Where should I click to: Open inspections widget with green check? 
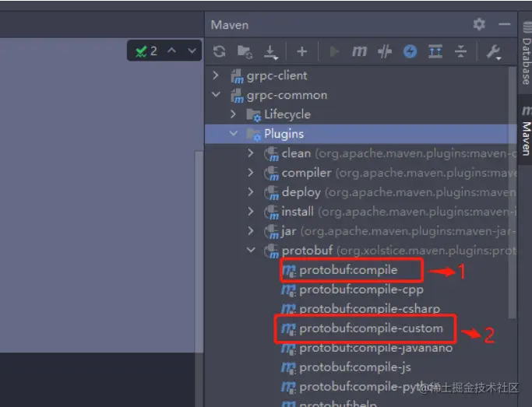tap(146, 51)
